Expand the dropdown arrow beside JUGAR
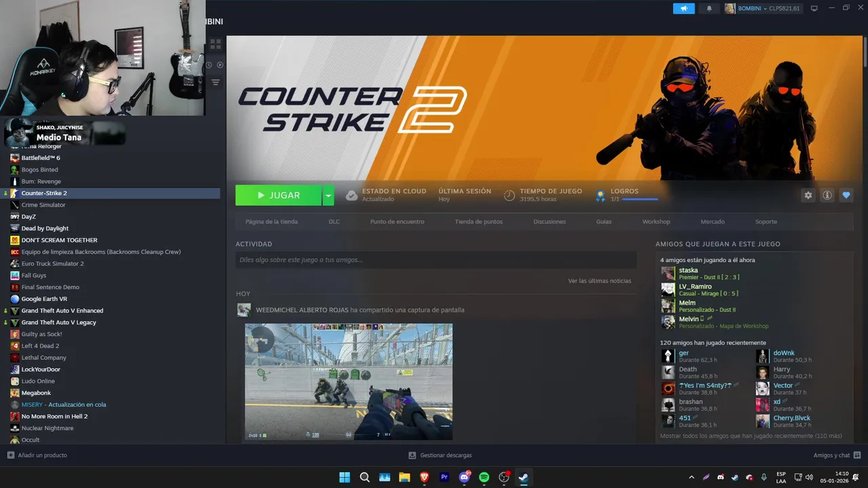 328,195
